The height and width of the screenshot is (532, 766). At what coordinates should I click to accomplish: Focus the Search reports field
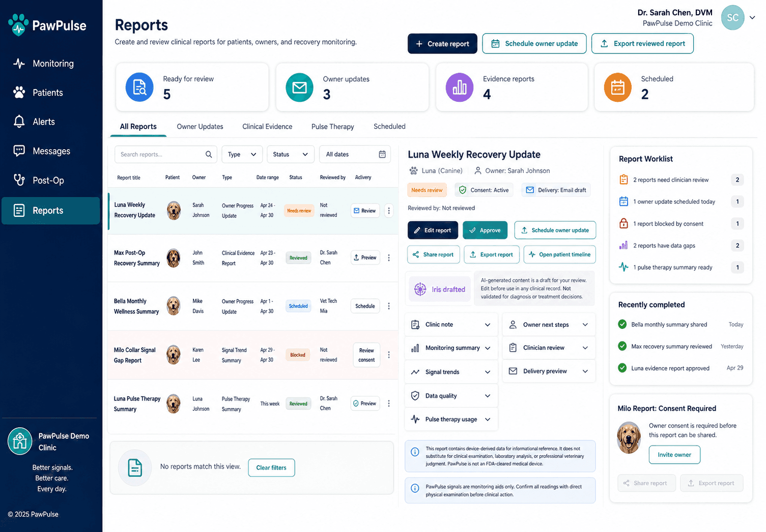coord(166,154)
